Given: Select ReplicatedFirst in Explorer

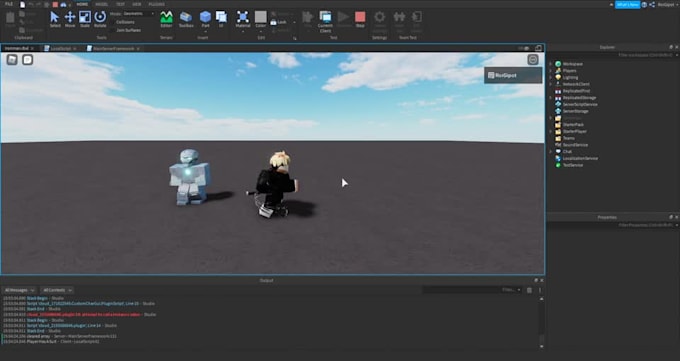Looking at the screenshot, I should click(x=576, y=91).
